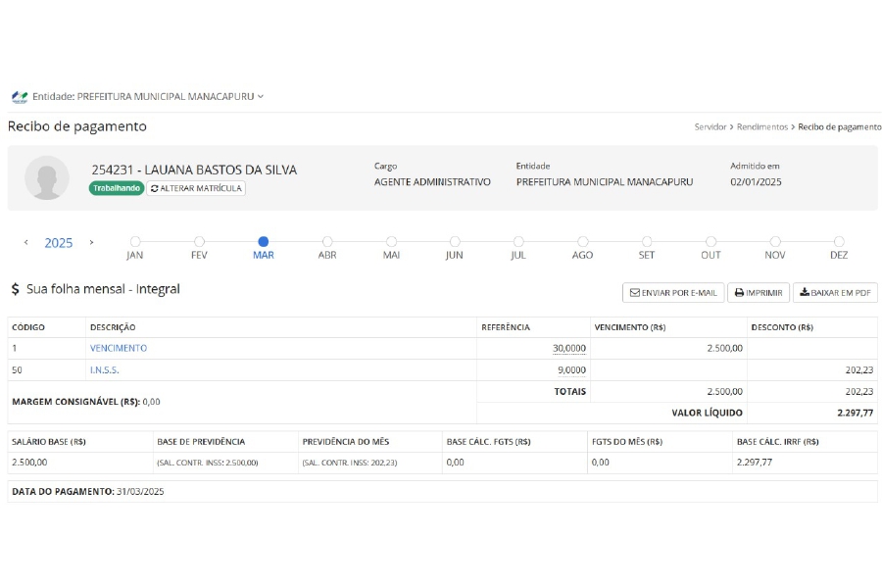Screen dimensions: 882x588
Task: Send payslip via Enviar por E-mail
Action: coord(672,293)
